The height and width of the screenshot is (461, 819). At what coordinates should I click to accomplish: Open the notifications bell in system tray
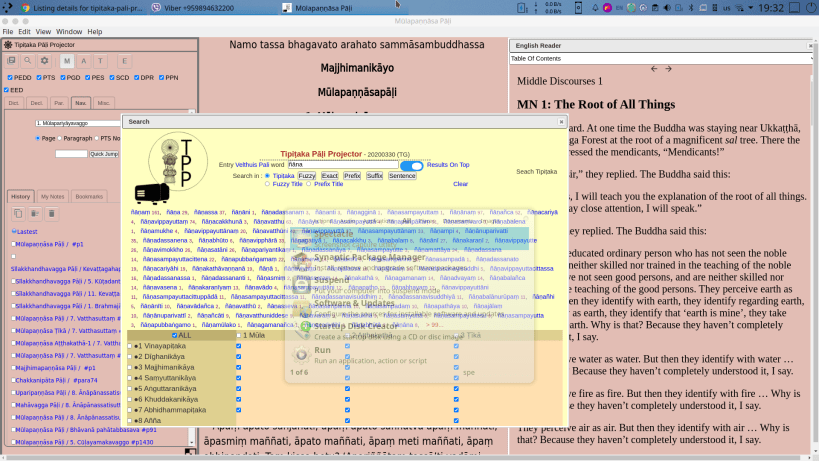tap(595, 8)
